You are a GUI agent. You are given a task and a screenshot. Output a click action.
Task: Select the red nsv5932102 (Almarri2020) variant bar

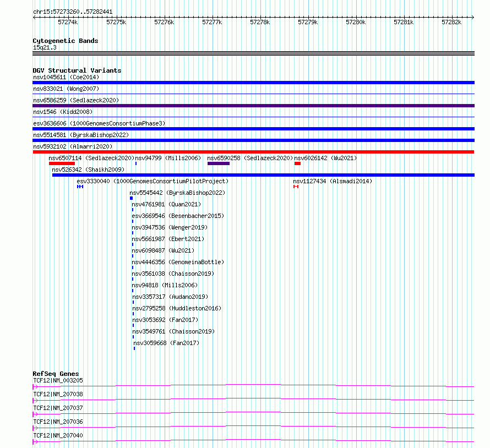tap(253, 152)
